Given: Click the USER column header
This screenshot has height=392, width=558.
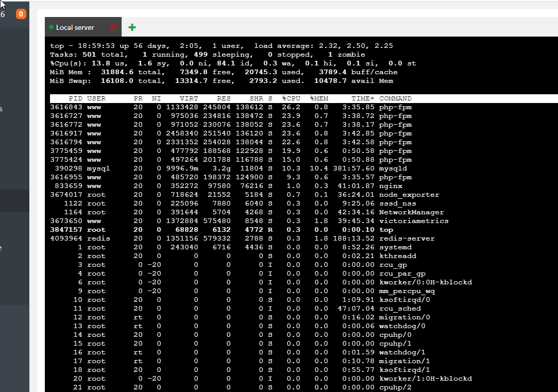Looking at the screenshot, I should point(96,98).
